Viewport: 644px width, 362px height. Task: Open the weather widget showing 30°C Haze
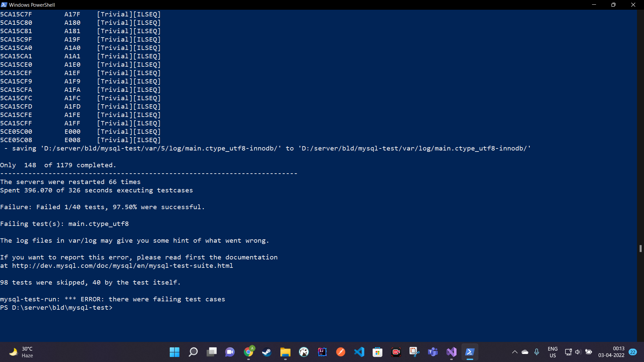pos(21,352)
